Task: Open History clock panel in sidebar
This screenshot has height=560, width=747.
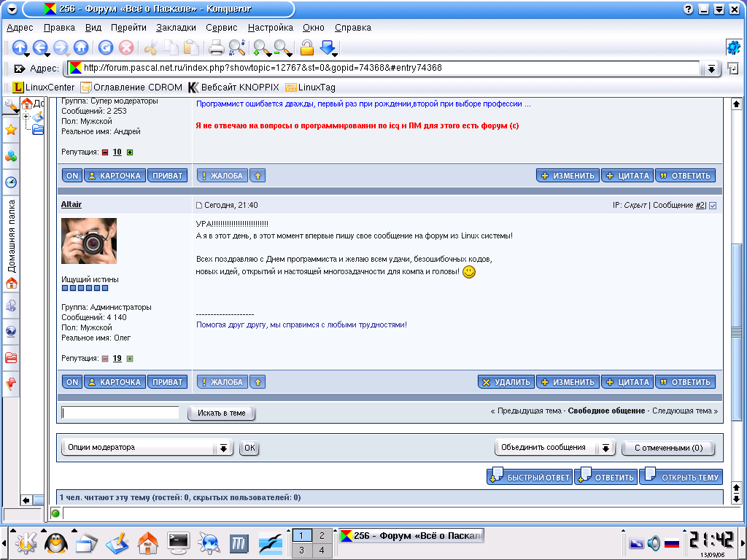Action: [x=11, y=182]
